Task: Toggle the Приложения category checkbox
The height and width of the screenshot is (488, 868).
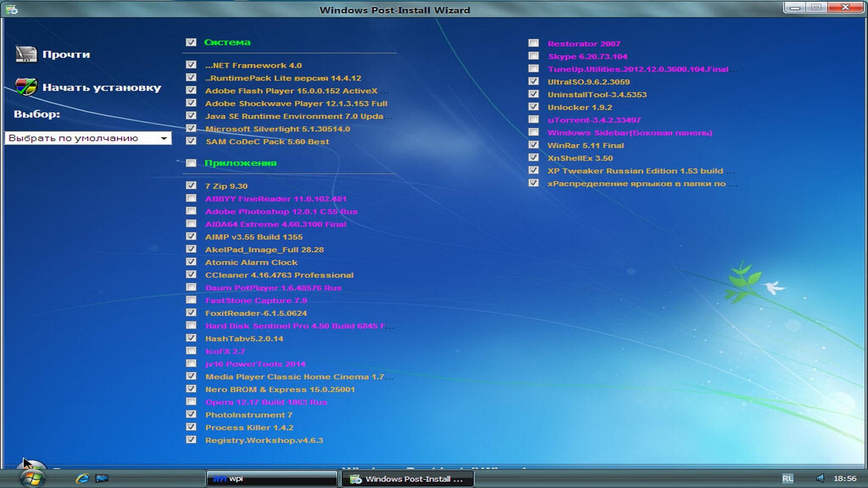Action: tap(191, 163)
